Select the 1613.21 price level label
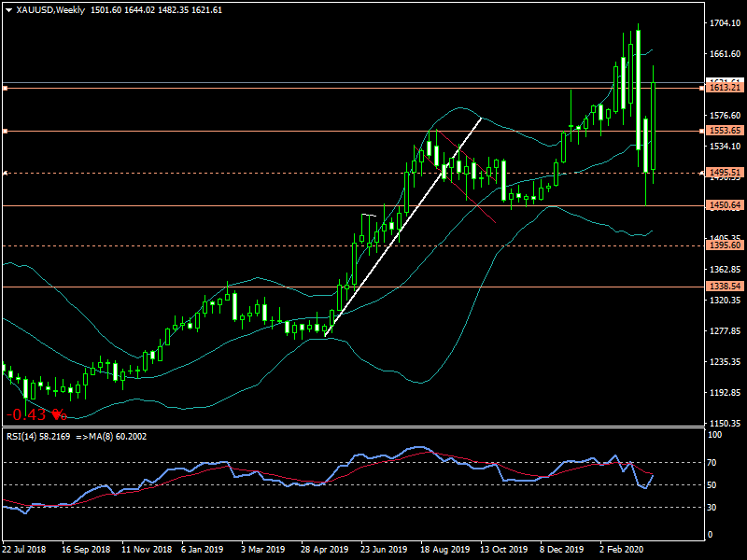The width and height of the screenshot is (747, 560). click(724, 88)
